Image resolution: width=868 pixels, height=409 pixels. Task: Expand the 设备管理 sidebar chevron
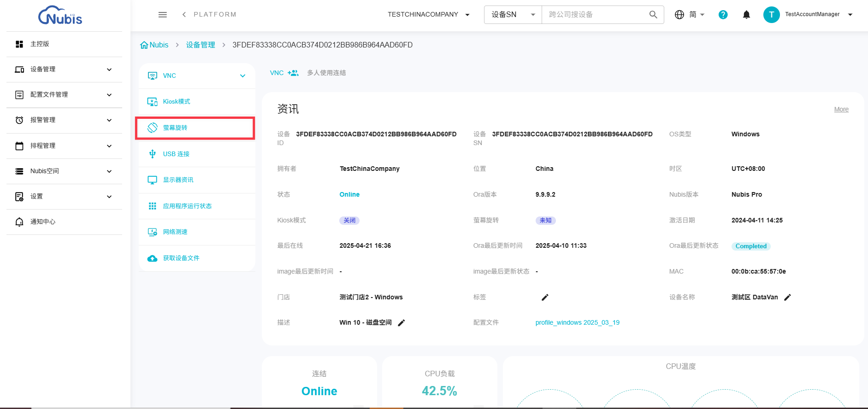109,70
